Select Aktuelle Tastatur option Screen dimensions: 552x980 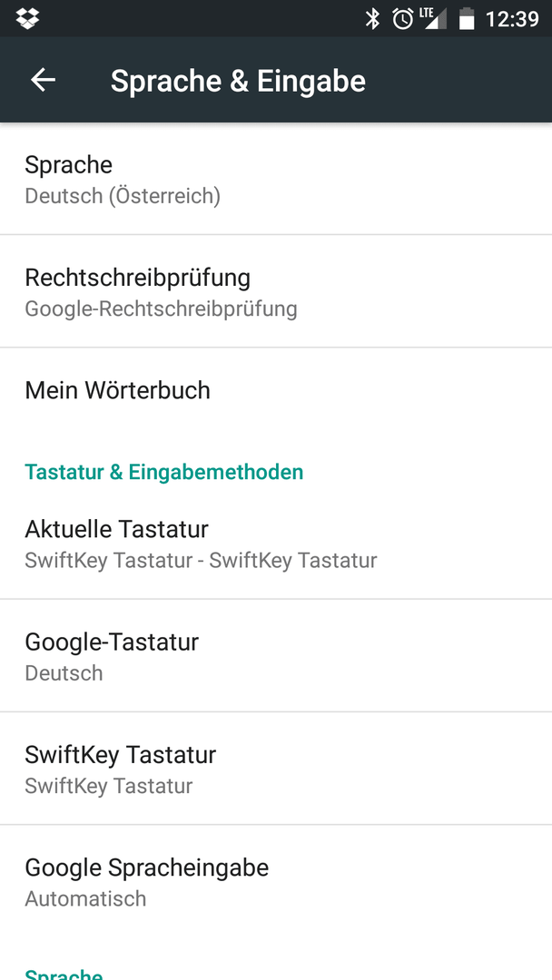coord(276,544)
